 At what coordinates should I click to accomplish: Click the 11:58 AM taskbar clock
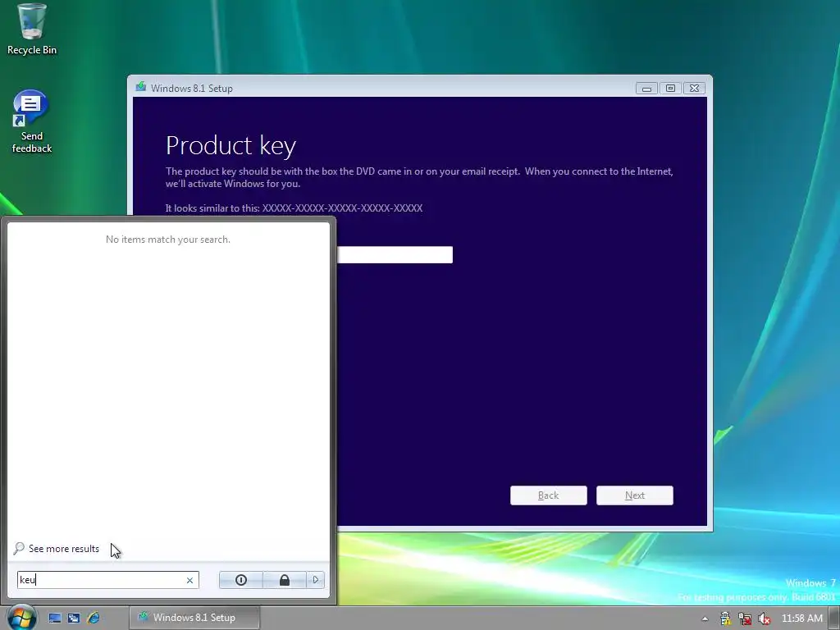[x=802, y=619]
